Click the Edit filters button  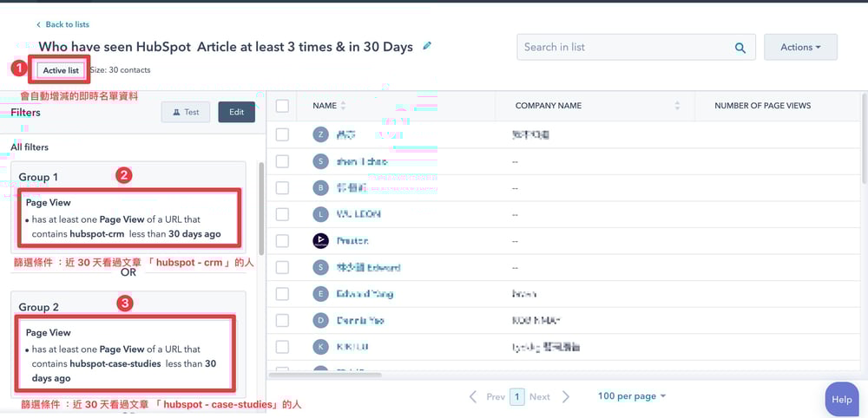pyautogui.click(x=236, y=112)
